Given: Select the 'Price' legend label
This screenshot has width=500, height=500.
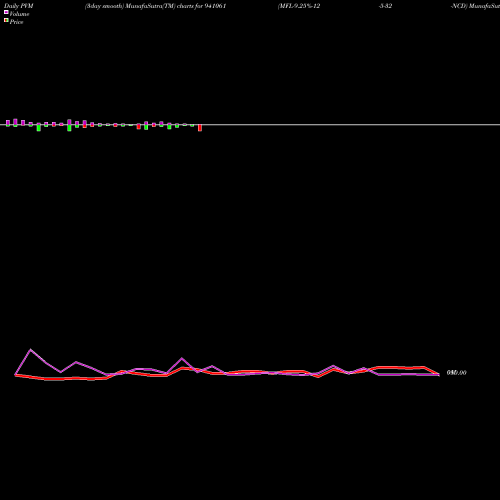Looking at the screenshot, I should point(16,22).
